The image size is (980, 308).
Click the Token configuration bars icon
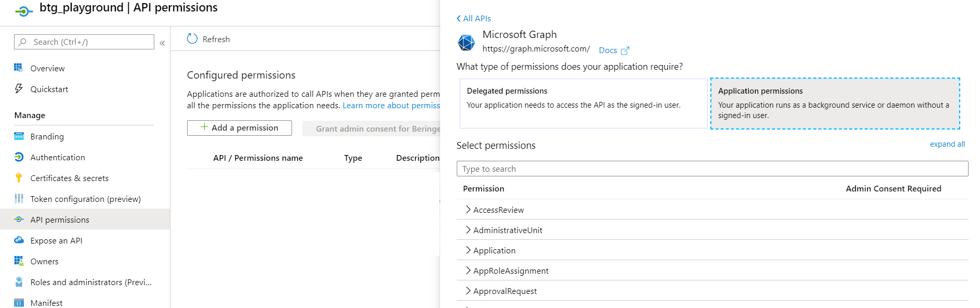click(x=19, y=198)
